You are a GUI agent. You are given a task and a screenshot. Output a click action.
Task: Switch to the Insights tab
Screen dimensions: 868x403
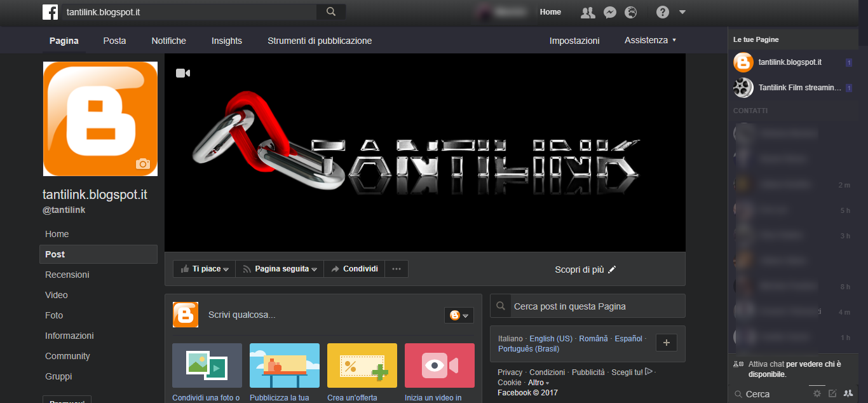pyautogui.click(x=227, y=41)
